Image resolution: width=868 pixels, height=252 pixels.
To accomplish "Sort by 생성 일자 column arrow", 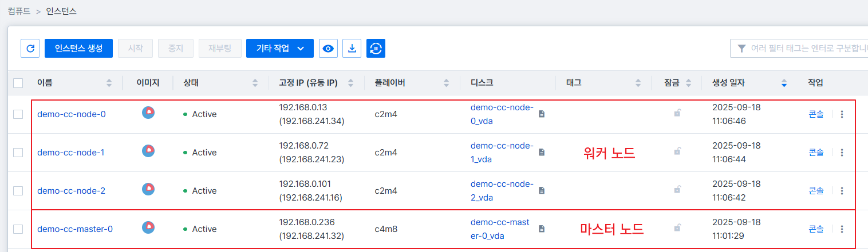I will (784, 83).
